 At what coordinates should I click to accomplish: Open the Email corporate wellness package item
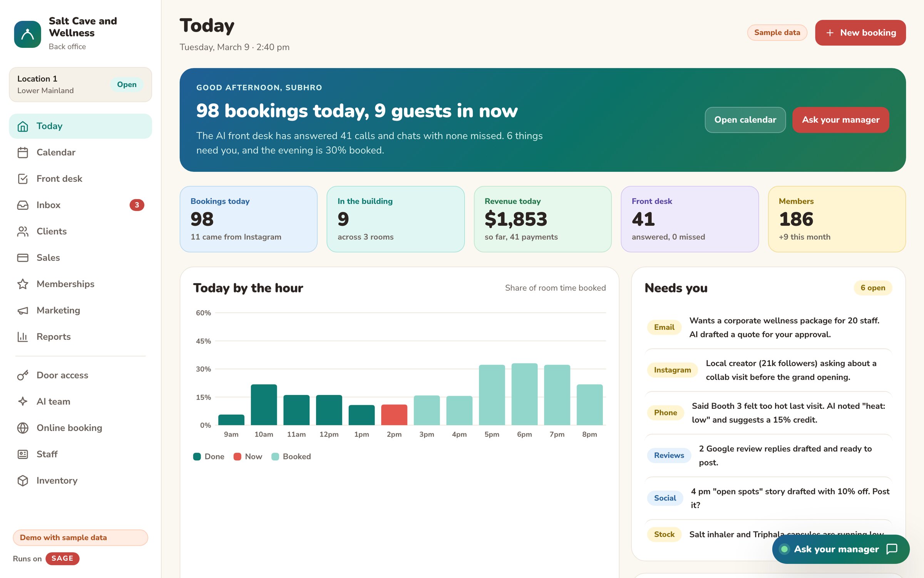coord(768,327)
